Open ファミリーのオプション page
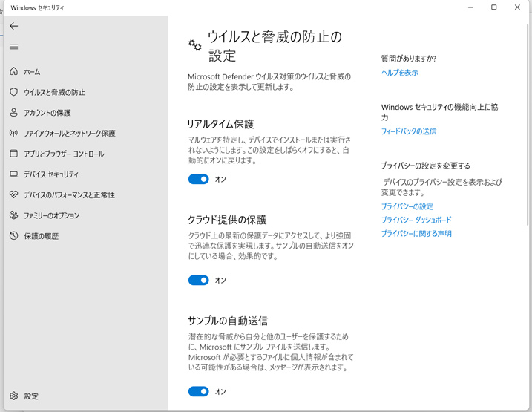 point(52,215)
